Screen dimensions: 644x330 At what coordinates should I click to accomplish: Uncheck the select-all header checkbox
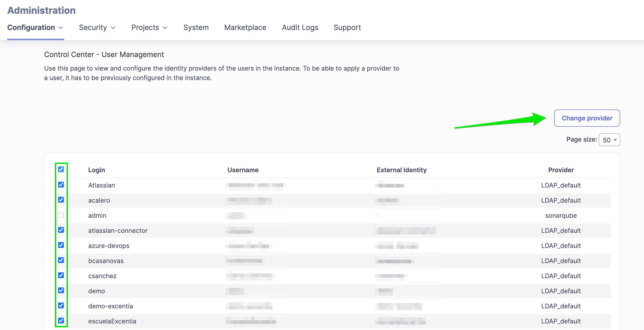(61, 169)
